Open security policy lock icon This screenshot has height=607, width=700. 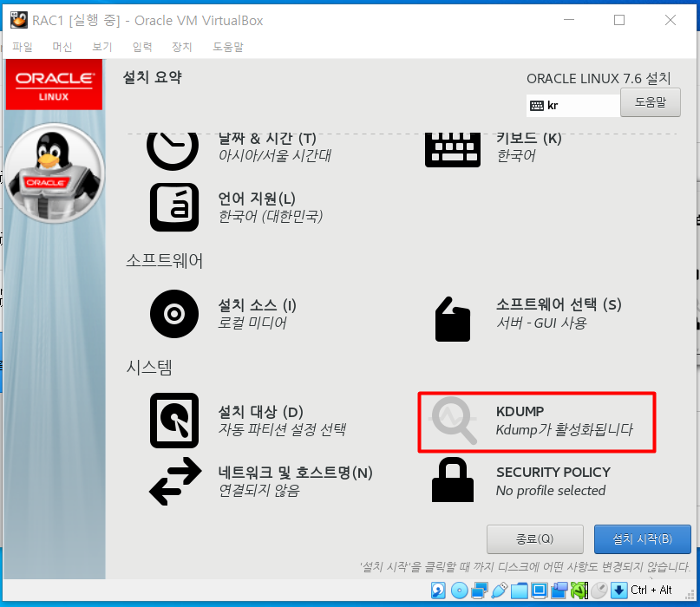(453, 480)
